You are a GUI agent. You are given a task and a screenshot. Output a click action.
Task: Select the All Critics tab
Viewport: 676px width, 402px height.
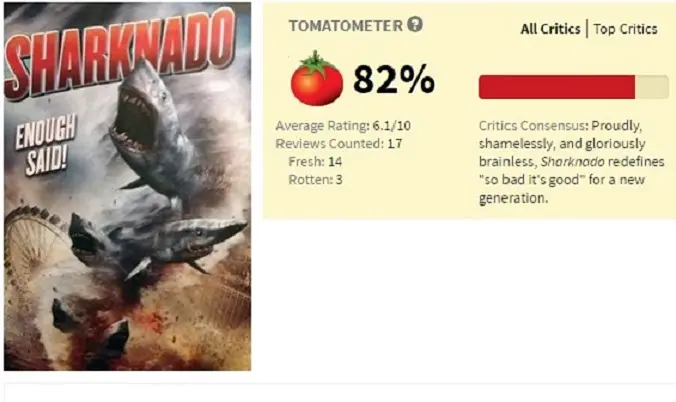tap(550, 29)
